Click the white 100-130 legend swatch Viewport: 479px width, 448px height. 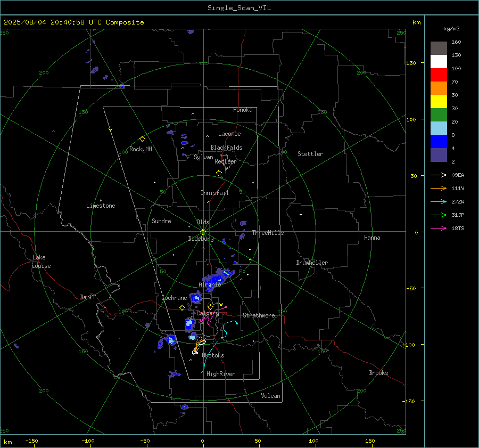(439, 61)
